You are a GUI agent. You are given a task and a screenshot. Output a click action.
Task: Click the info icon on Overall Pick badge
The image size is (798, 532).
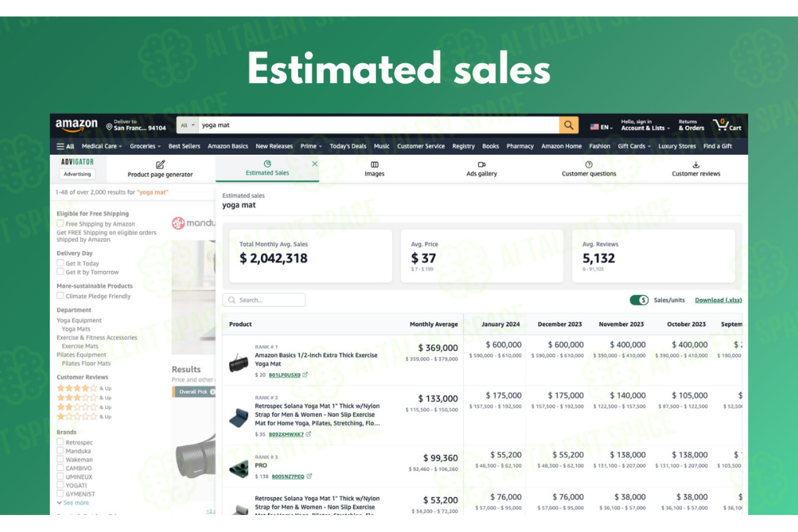[212, 392]
